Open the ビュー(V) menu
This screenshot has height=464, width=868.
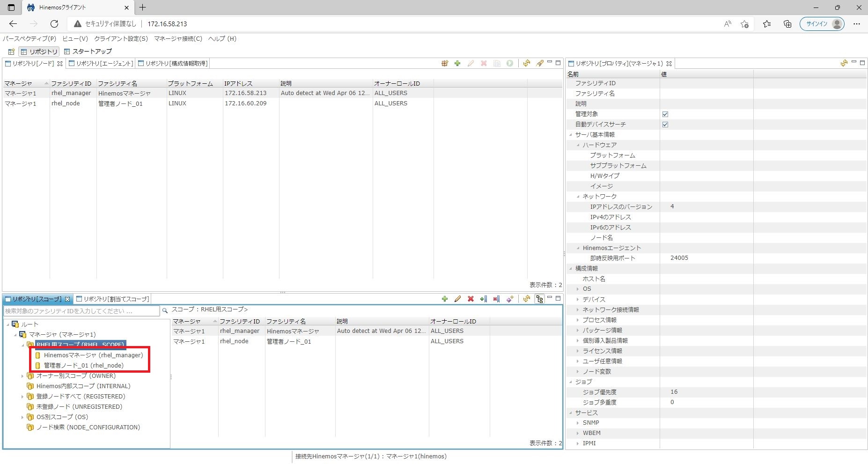click(75, 39)
